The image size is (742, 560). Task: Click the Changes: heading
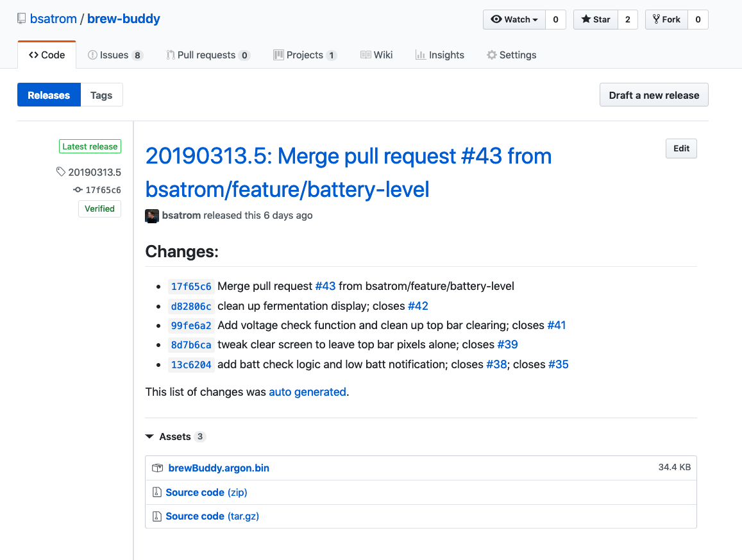point(181,251)
